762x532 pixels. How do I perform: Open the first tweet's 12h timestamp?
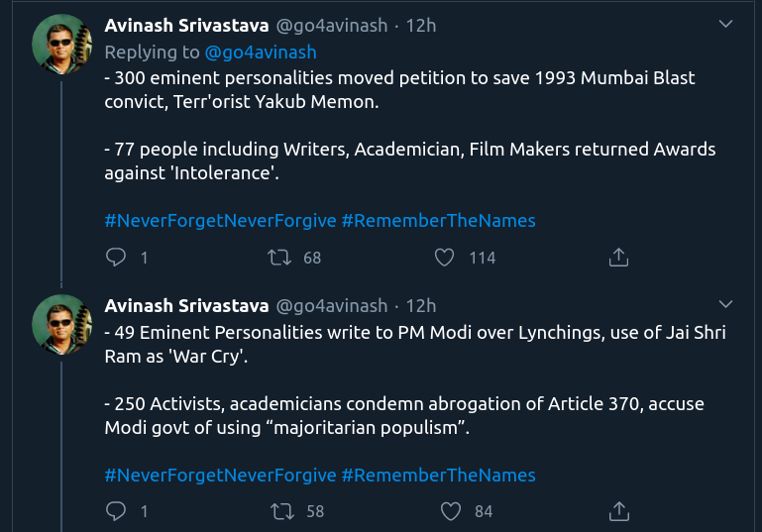[420, 26]
